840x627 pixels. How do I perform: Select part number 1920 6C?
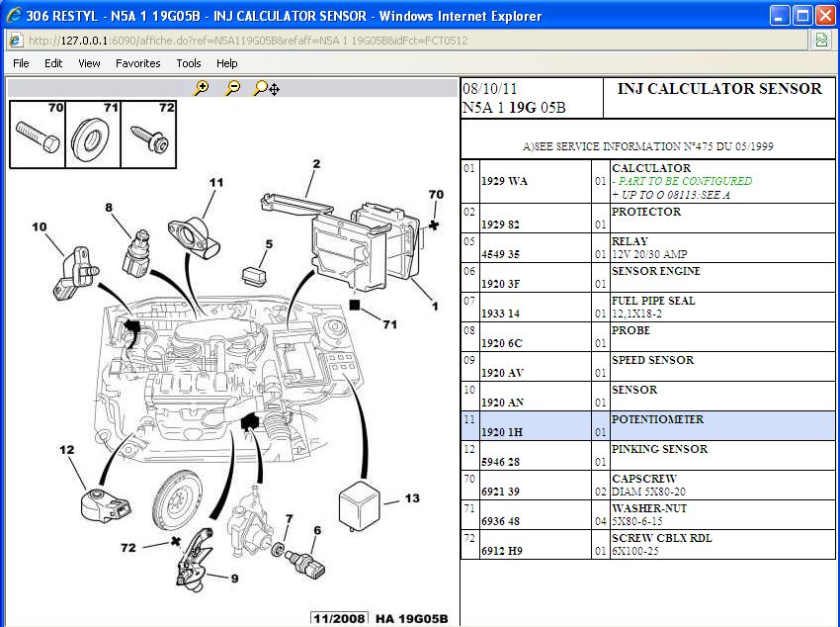pyautogui.click(x=501, y=343)
